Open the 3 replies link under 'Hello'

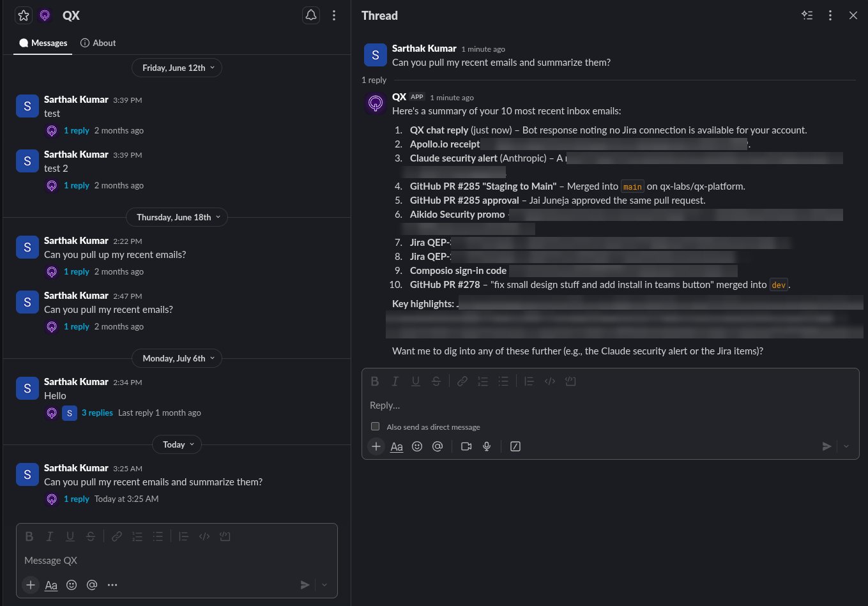pos(97,413)
